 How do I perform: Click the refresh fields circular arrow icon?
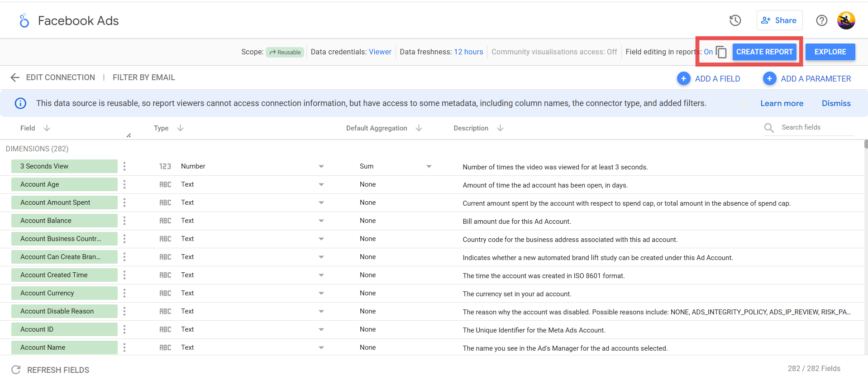16,370
